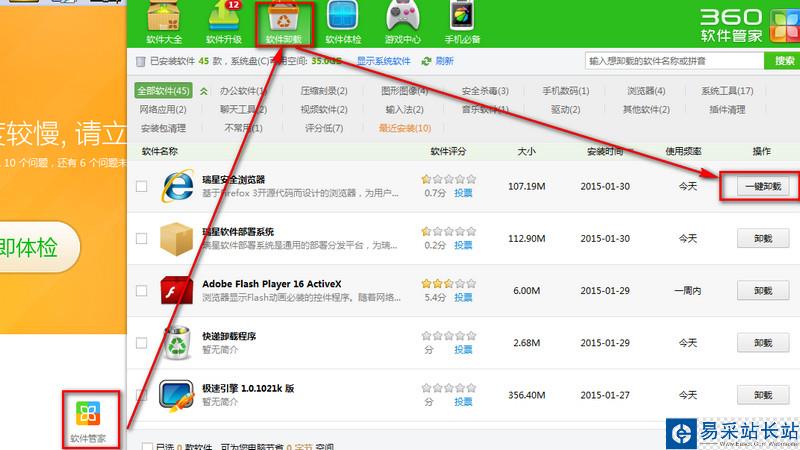Filter by 视频软件(2) category
The width and height of the screenshot is (800, 450).
coord(324,110)
